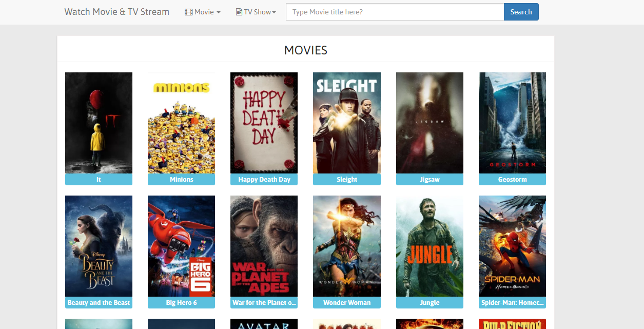Click the Jigsaw movie poster

(x=430, y=123)
